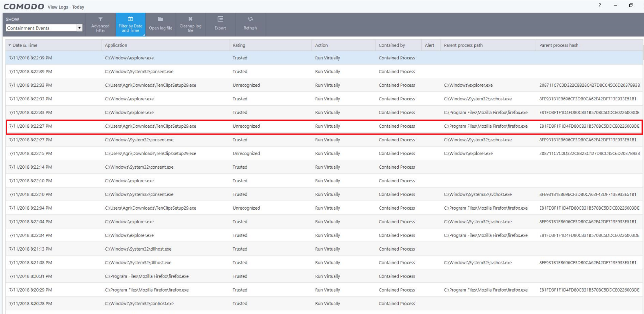
Task: Click the 8:21:08 PM svchost.exe parent path
Action: tap(478, 263)
